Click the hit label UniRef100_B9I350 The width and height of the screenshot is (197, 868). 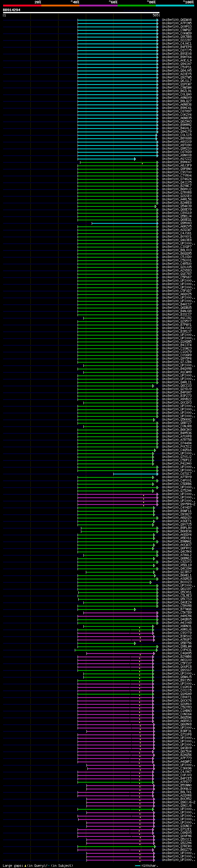tap(177, 681)
